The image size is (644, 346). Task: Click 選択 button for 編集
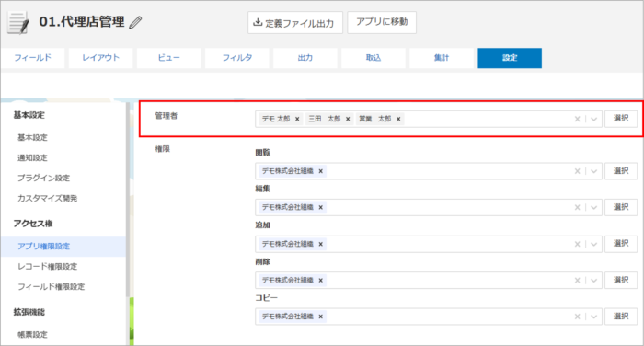(x=621, y=207)
